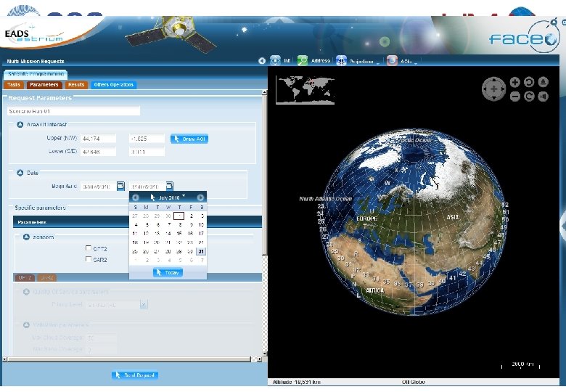Open the Priority Level dropdown

[144, 305]
